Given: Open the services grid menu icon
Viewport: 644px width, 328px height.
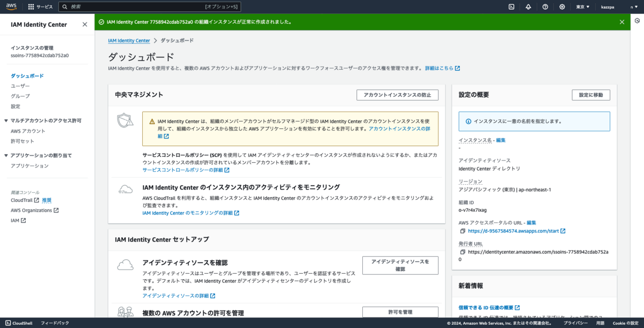Looking at the screenshot, I should tap(31, 7).
